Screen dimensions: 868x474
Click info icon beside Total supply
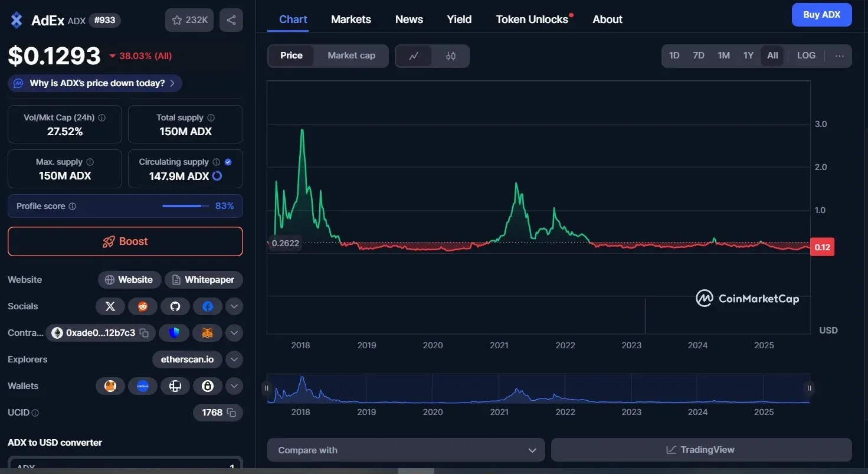pos(211,117)
